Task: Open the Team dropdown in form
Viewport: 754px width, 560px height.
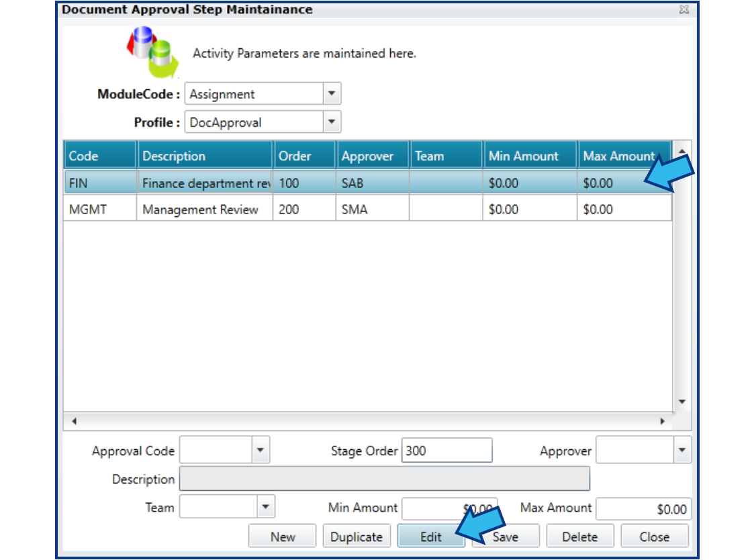Action: [265, 506]
